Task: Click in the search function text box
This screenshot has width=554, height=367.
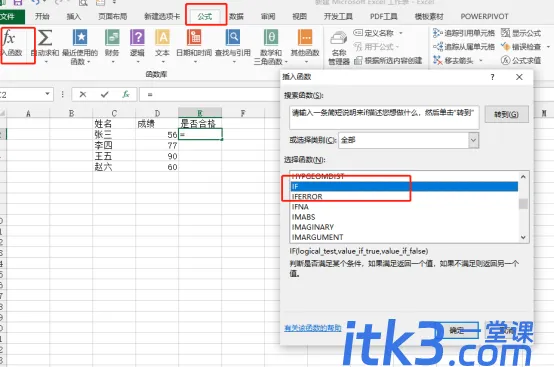Action: click(384, 117)
